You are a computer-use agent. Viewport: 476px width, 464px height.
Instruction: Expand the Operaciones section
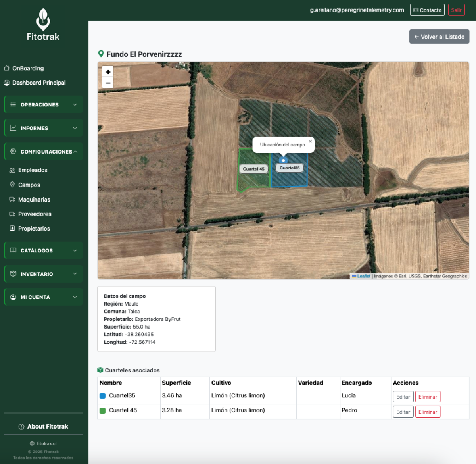click(x=43, y=105)
